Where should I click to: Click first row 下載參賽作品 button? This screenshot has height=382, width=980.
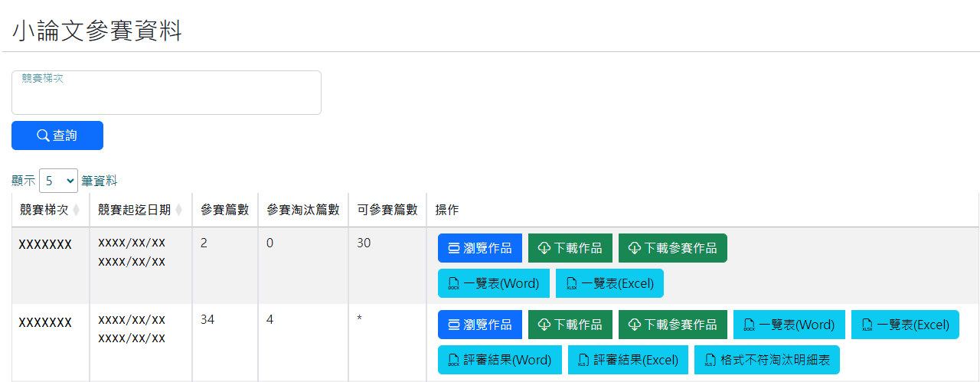pyautogui.click(x=672, y=248)
